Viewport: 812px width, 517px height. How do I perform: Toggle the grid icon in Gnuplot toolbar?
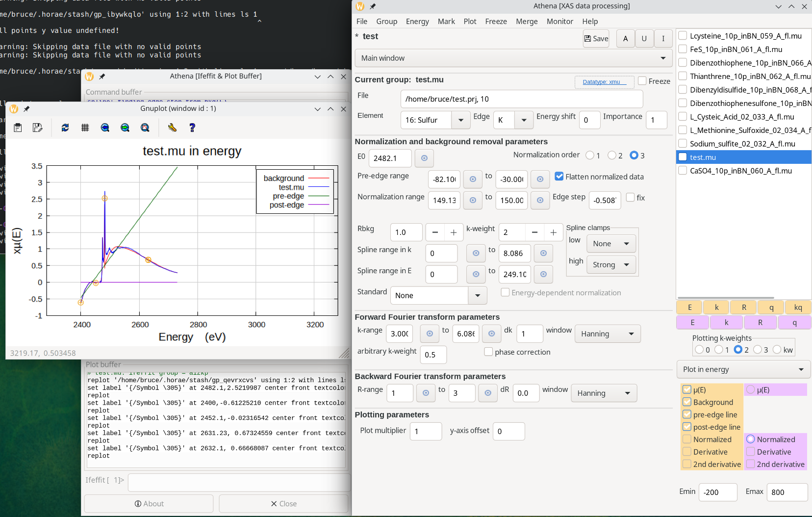click(x=85, y=128)
